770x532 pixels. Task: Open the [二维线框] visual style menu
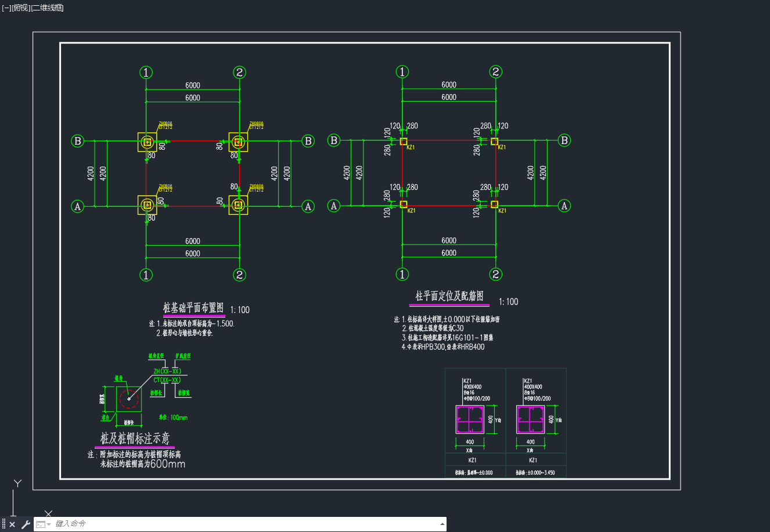click(47, 8)
